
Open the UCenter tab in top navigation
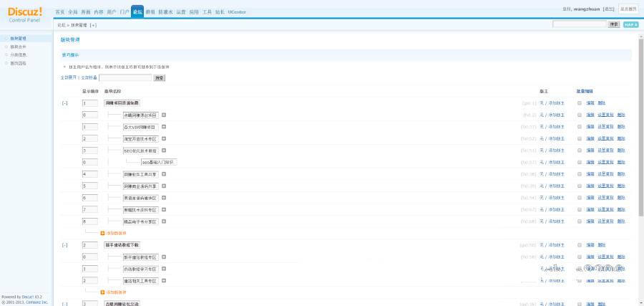(237, 12)
